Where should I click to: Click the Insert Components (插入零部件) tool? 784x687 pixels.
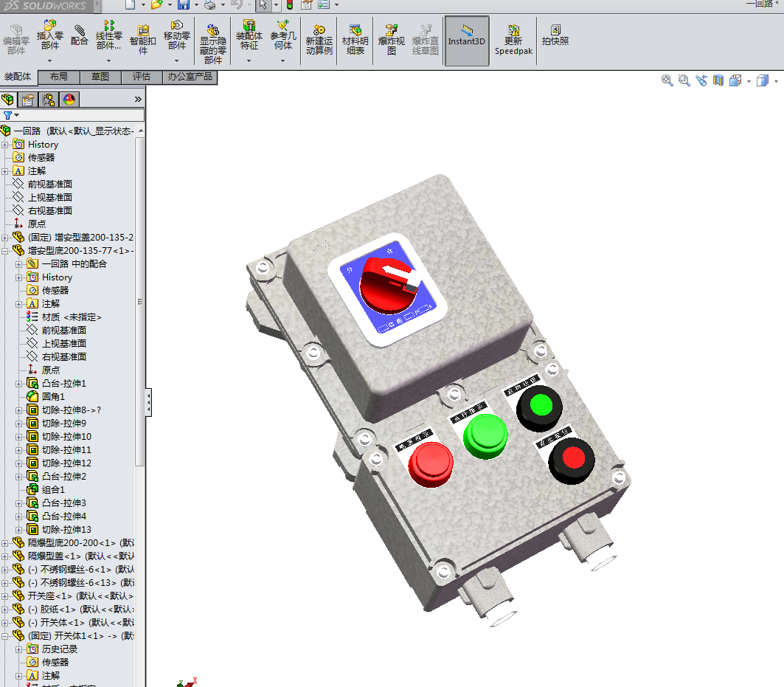tap(50, 38)
